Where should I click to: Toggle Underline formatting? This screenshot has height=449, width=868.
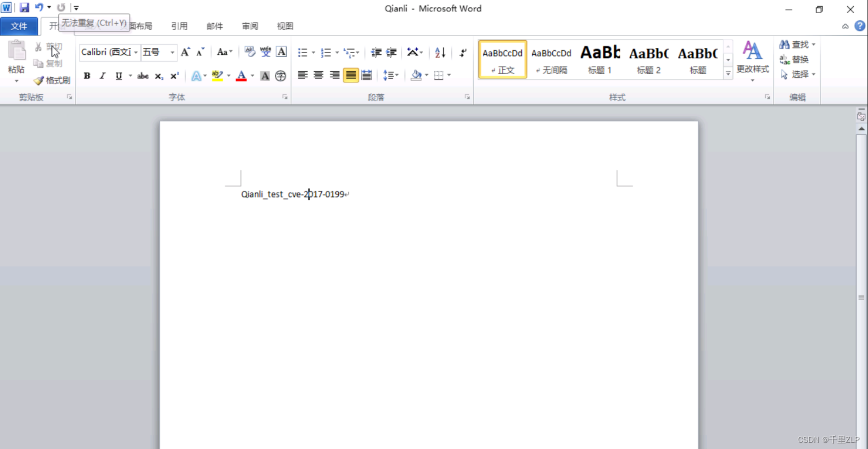click(x=118, y=76)
